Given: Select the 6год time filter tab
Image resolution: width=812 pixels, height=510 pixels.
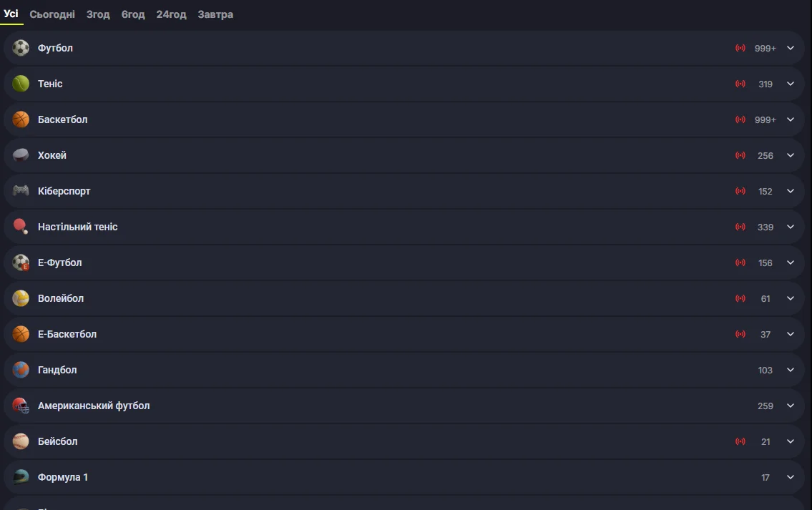Looking at the screenshot, I should click(133, 14).
